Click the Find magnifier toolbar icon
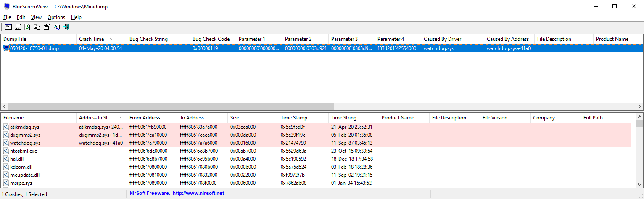Image resolution: width=644 pixels, height=199 pixels. click(x=56, y=27)
